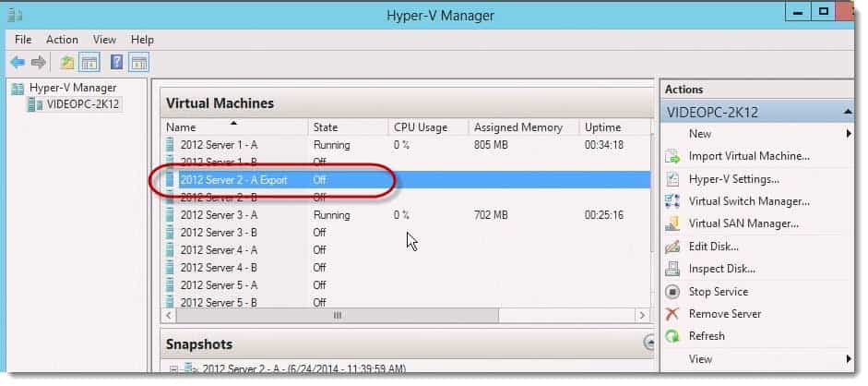The image size is (868, 386).
Task: Select the 2012 Server 4 - A row
Action: [406, 250]
